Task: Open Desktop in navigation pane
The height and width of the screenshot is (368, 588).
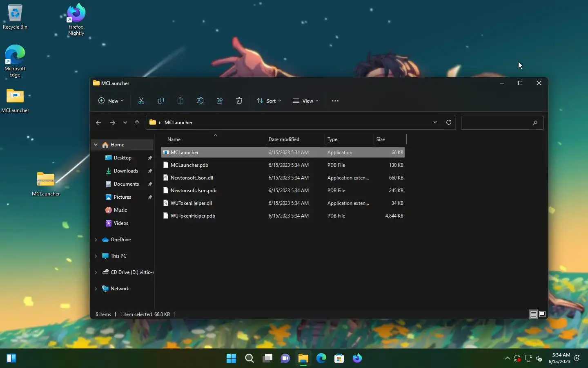Action: [x=122, y=158]
